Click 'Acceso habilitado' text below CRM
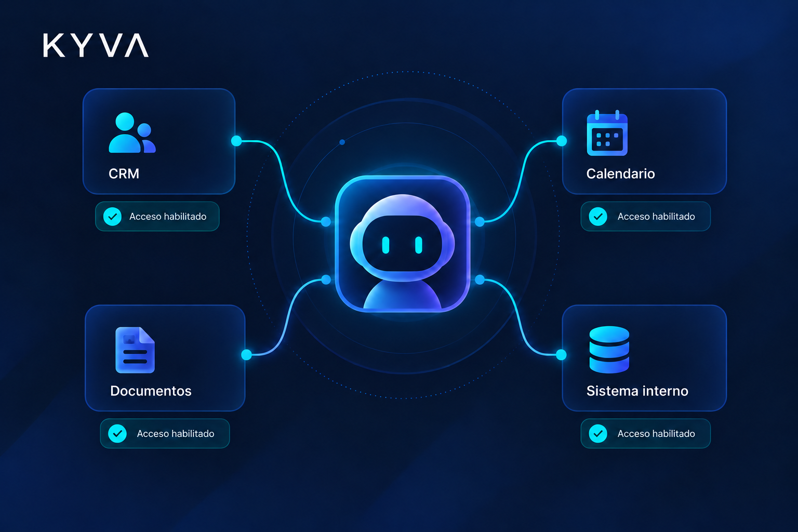 [168, 217]
